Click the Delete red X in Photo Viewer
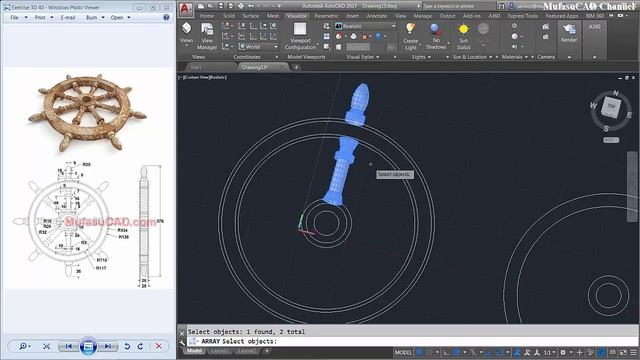The width and height of the screenshot is (640, 360). coord(158,346)
